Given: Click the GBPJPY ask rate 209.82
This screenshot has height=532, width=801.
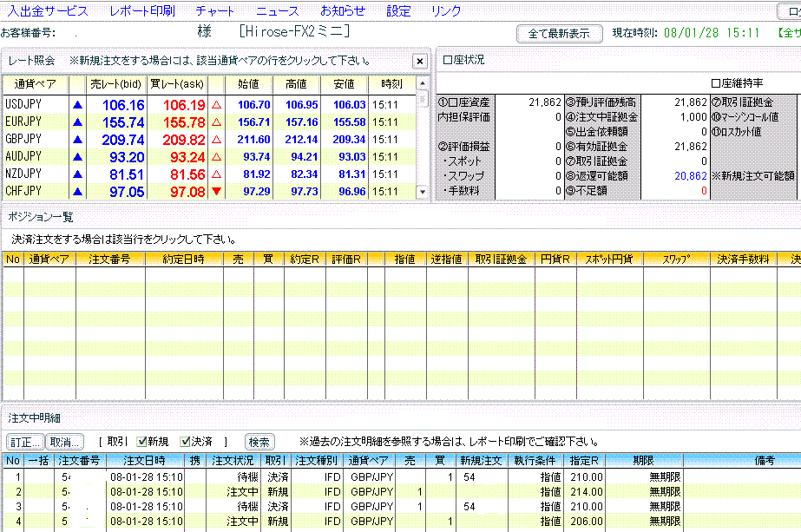Looking at the screenshot, I should (184, 140).
